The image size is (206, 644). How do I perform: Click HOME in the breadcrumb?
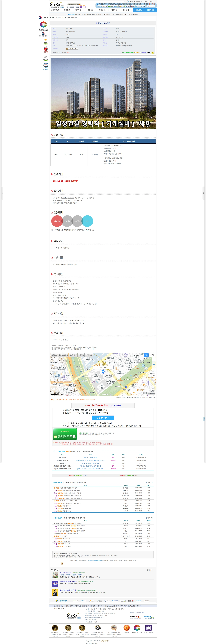pos(52,17)
